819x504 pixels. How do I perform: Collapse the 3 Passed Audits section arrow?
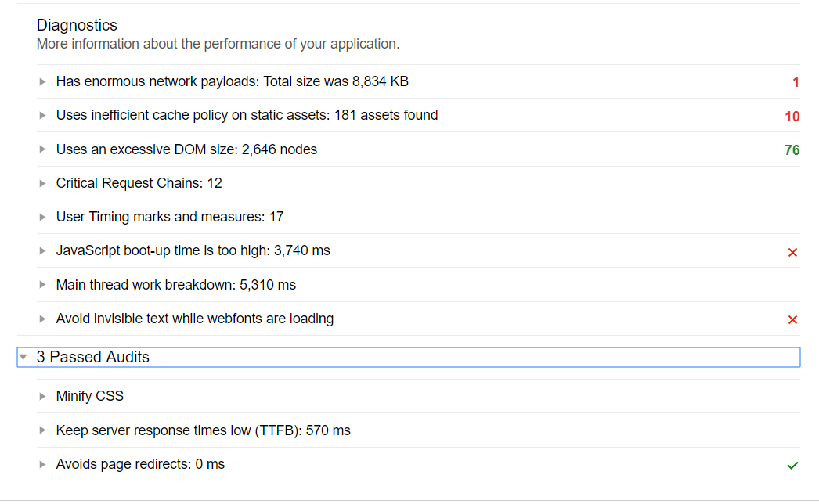pyautogui.click(x=23, y=357)
